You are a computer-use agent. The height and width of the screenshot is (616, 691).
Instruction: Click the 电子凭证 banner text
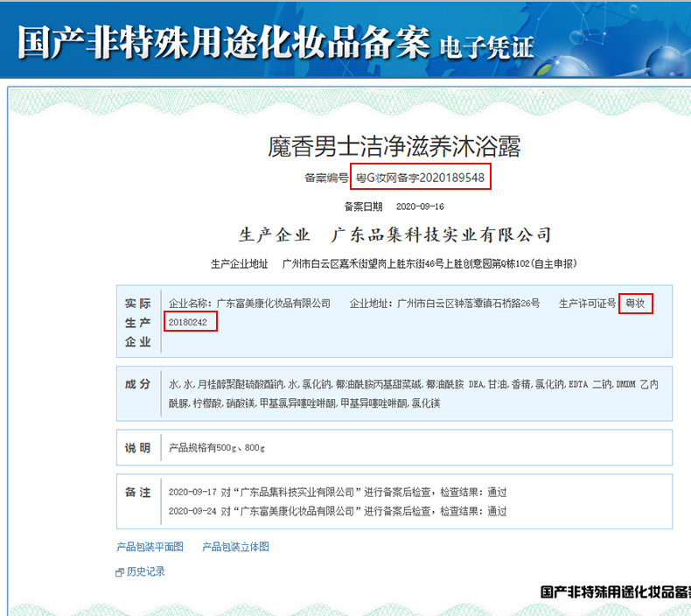[x=486, y=47]
